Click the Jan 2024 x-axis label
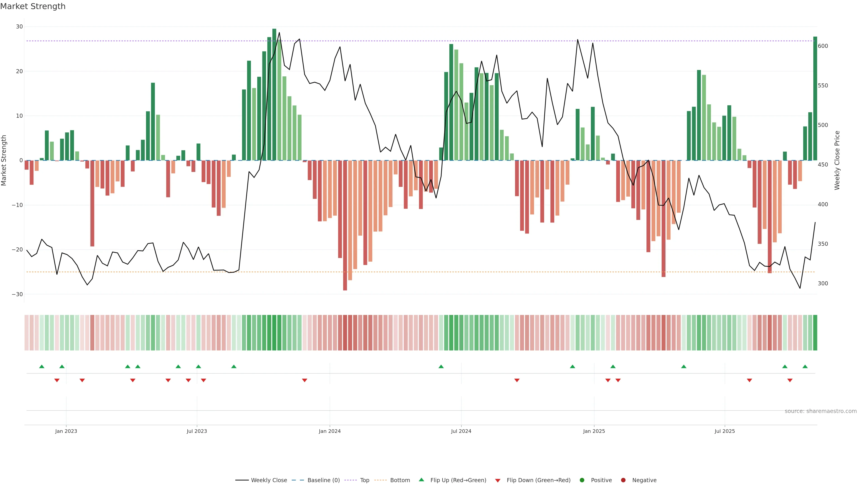 (x=330, y=431)
